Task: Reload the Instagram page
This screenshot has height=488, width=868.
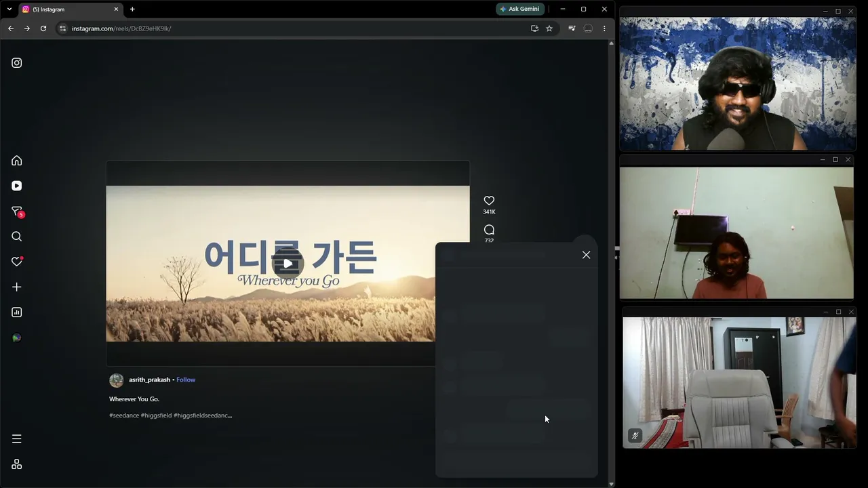Action: click(x=43, y=28)
